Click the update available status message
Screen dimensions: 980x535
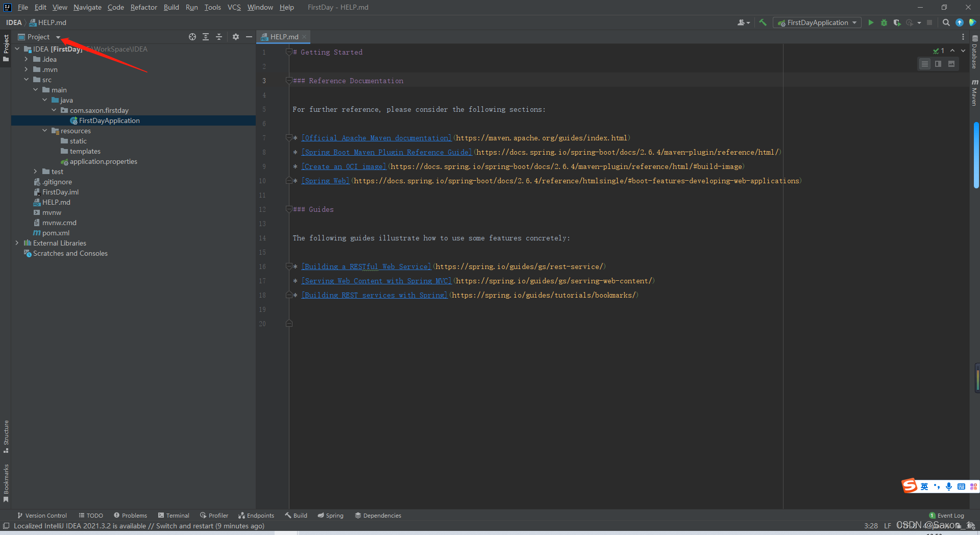[x=139, y=526]
